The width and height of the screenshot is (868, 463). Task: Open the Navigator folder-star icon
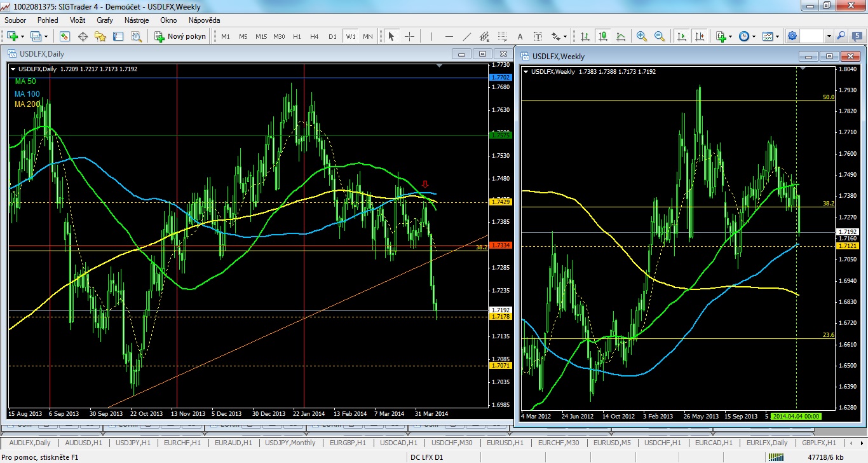pyautogui.click(x=100, y=36)
